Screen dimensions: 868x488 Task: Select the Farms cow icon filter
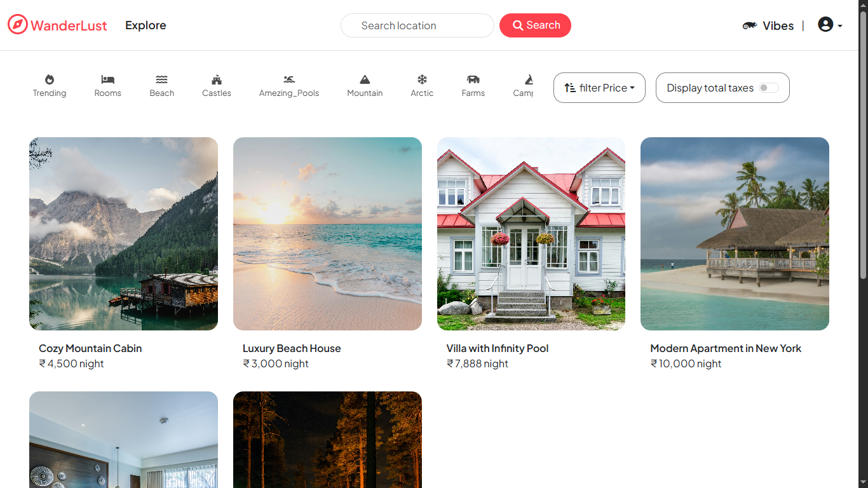click(x=473, y=79)
